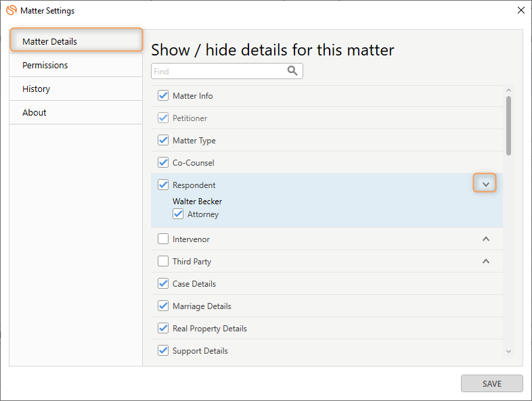Expand the Intervenor row chevron
This screenshot has width=532, height=401.
tap(485, 239)
